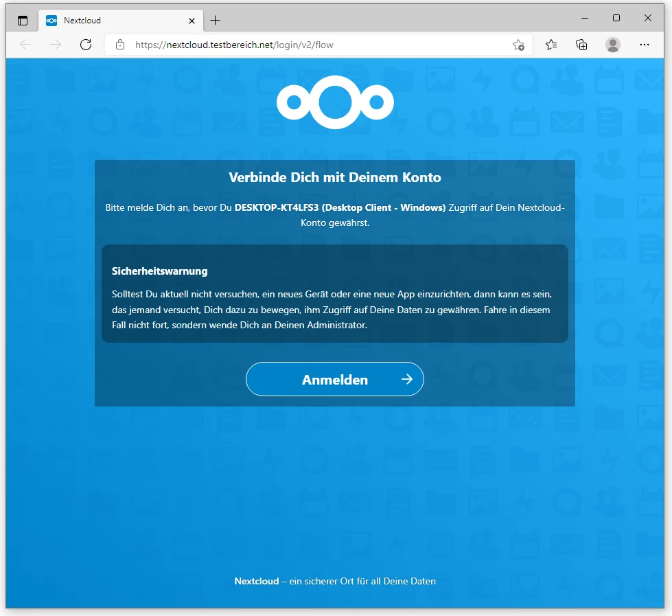Open the Settings and more menu
The height and width of the screenshot is (616, 672).
[x=644, y=45]
